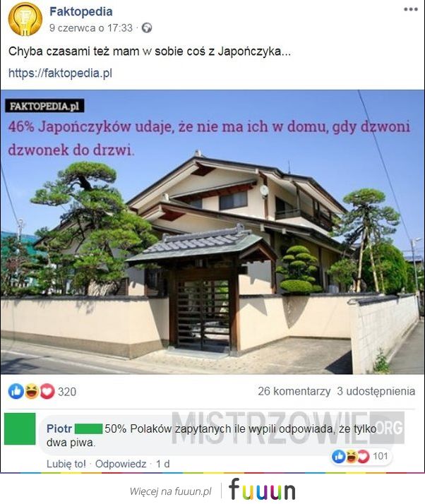
Task: Open Faktopedia profile picture with lightbulb logo
Action: (25, 19)
